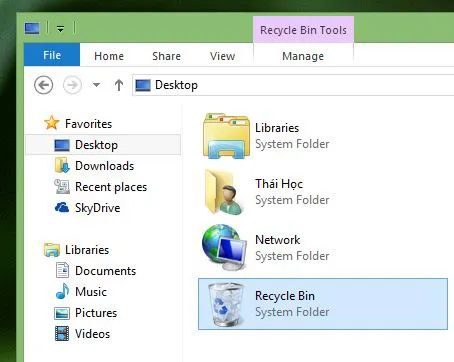Open the Pictures library in sidebar
This screenshot has width=454, height=362.
click(x=96, y=313)
